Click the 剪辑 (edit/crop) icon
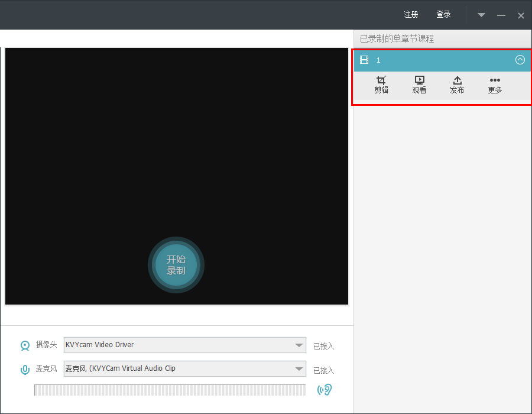Image resolution: width=532 pixels, height=414 pixels. (x=381, y=80)
